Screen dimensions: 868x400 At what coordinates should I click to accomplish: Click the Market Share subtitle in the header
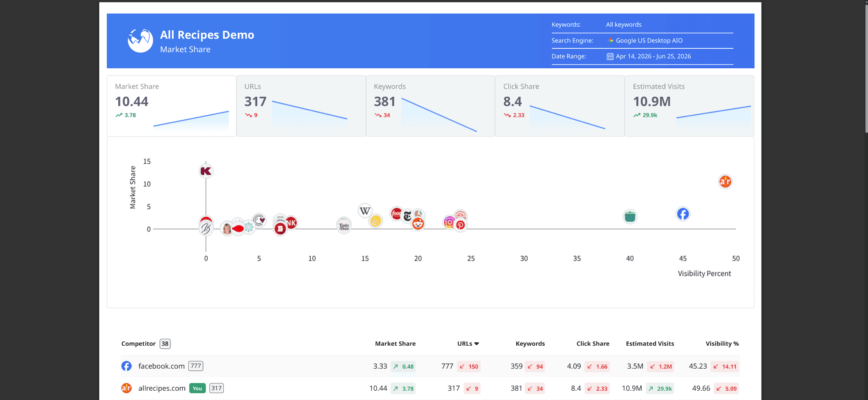pos(185,50)
